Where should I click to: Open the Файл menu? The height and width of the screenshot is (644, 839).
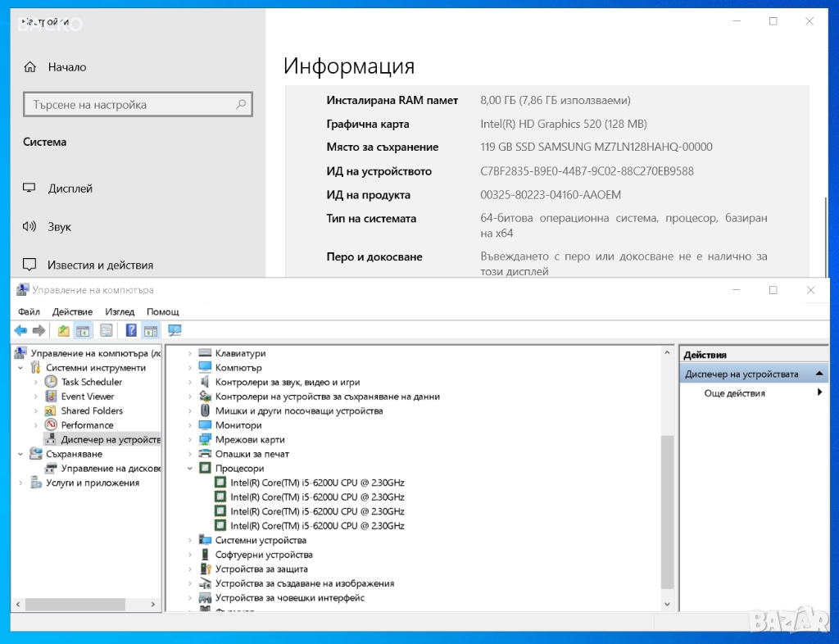pyautogui.click(x=29, y=311)
